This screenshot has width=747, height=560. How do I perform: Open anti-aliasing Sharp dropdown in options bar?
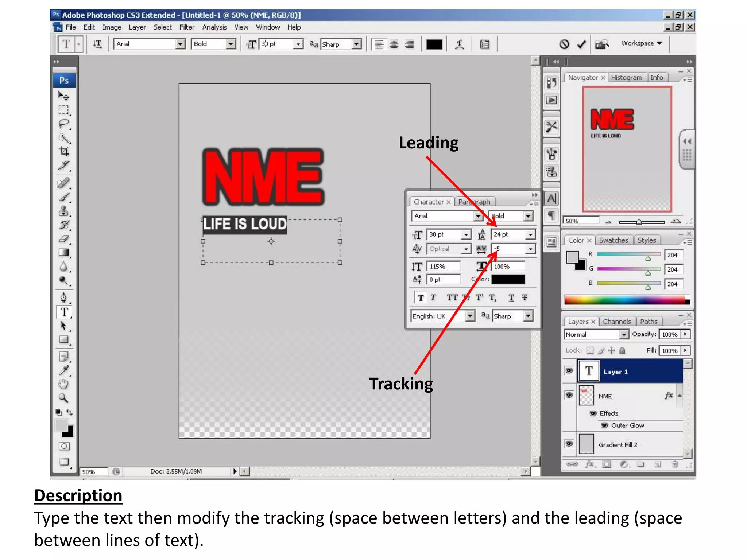coord(356,44)
